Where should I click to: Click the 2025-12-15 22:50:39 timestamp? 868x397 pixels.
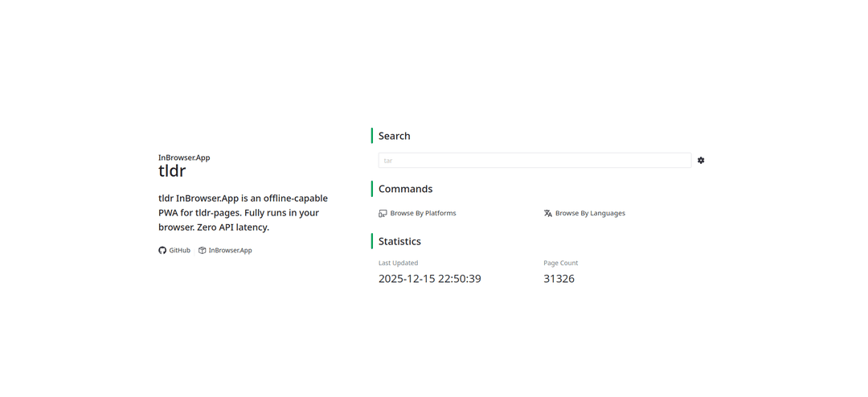point(429,279)
